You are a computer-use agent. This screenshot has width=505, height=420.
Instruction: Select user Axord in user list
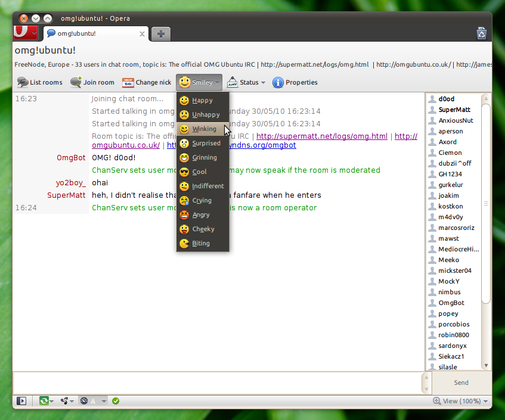pyautogui.click(x=454, y=142)
